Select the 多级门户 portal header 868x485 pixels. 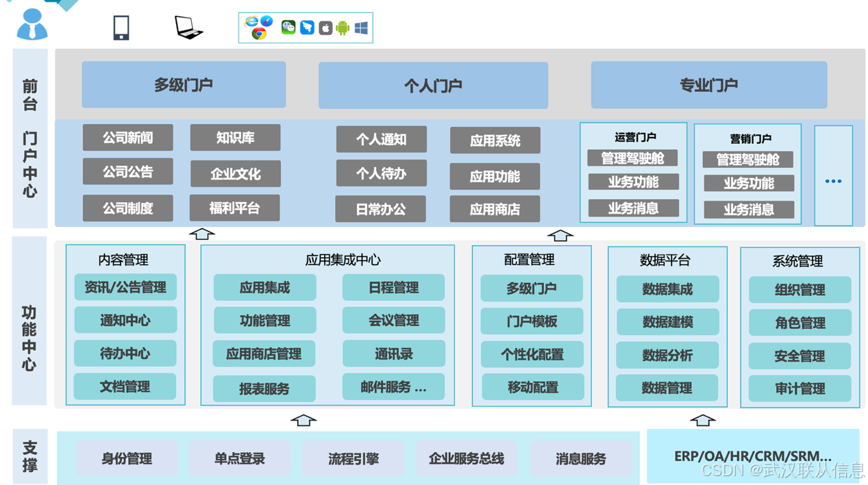[x=184, y=85]
